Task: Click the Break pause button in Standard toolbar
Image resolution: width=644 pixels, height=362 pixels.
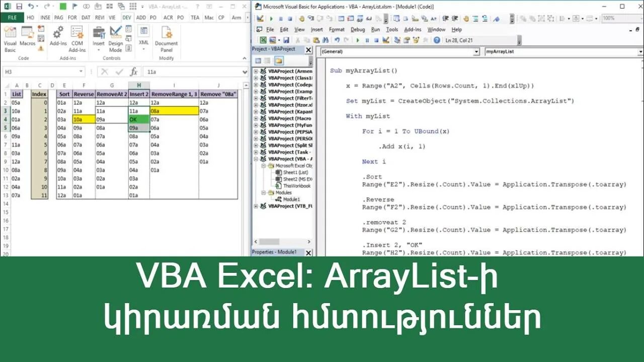Action: pyautogui.click(x=367, y=40)
